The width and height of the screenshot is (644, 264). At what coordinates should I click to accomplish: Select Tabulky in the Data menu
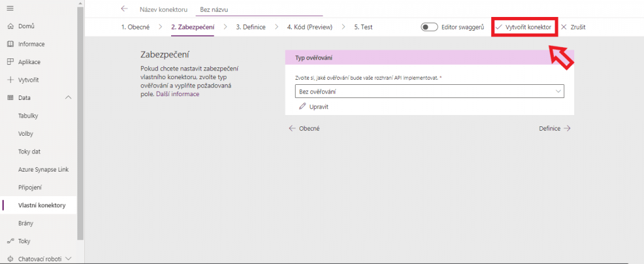click(29, 116)
